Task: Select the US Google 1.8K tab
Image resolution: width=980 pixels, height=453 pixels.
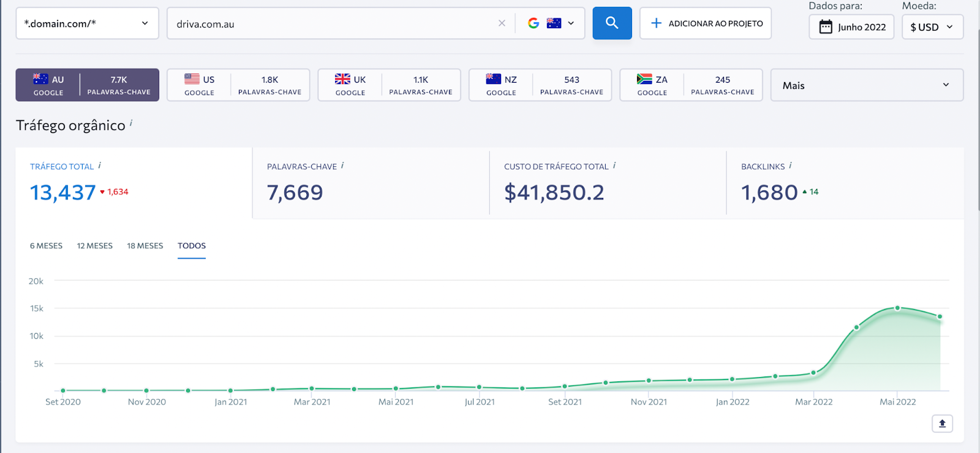Action: 238,85
